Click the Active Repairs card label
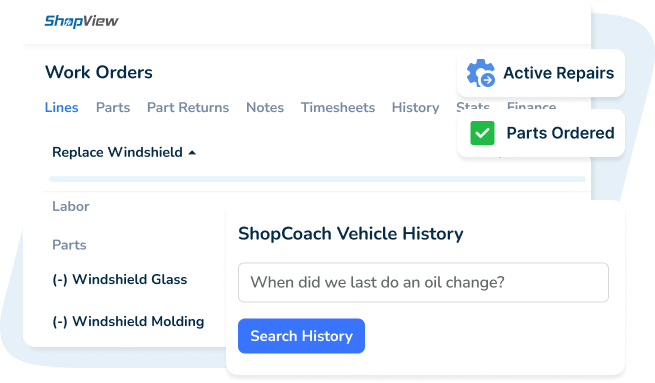 [559, 73]
